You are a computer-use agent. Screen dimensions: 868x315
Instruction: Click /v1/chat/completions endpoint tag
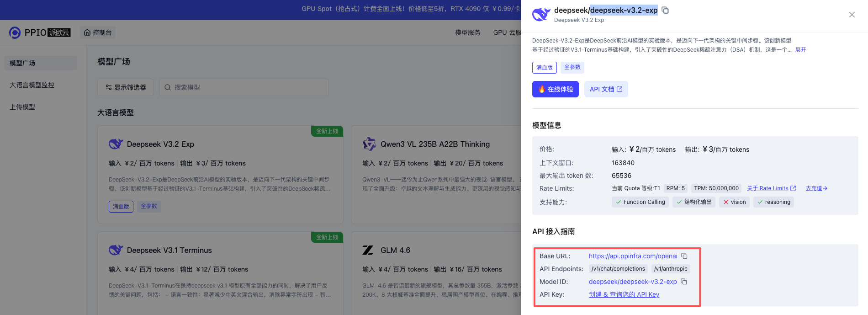tap(618, 269)
